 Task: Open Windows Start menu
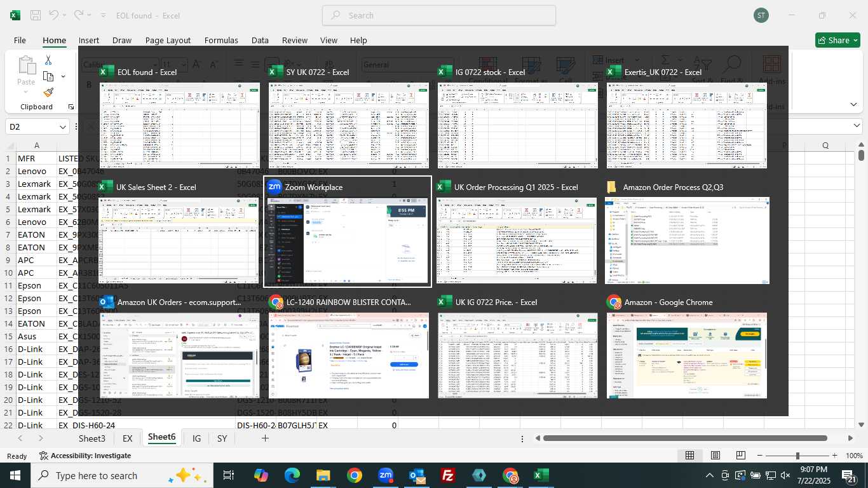tap(15, 475)
